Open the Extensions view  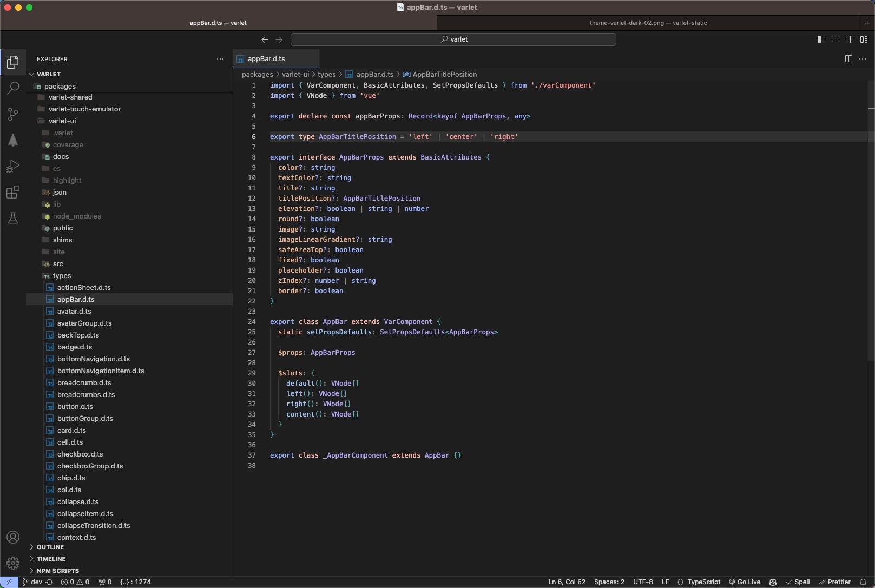coord(13,192)
